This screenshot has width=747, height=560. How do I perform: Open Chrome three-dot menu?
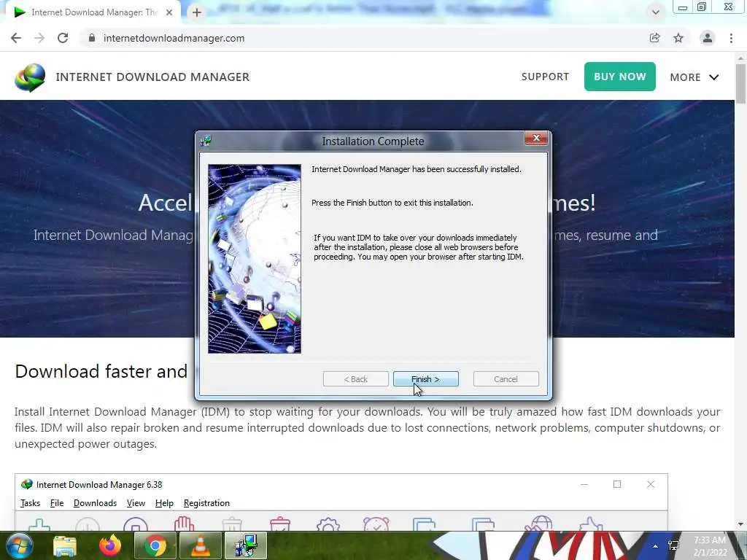pos(731,38)
